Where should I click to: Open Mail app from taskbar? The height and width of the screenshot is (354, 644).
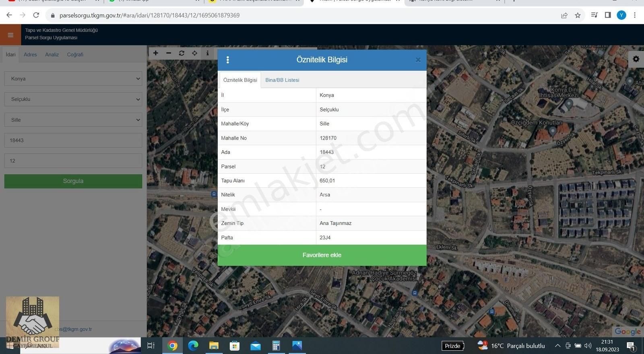pyautogui.click(x=256, y=346)
